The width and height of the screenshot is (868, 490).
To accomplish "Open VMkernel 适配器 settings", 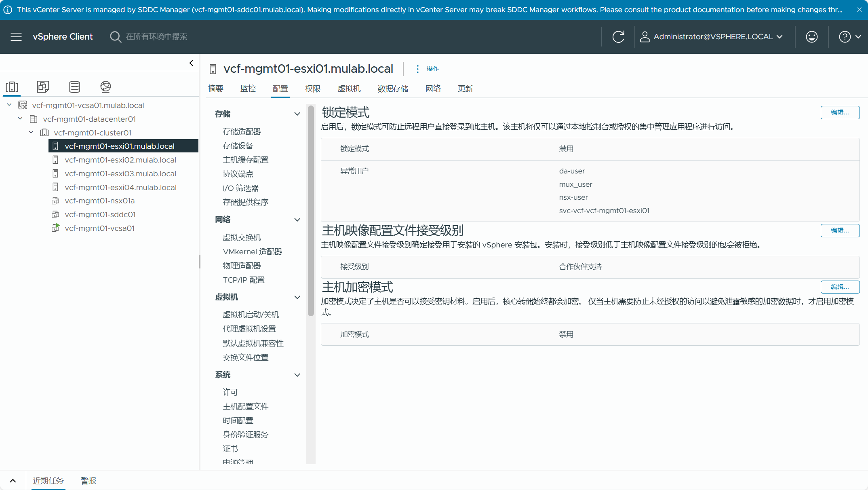I will 252,251.
